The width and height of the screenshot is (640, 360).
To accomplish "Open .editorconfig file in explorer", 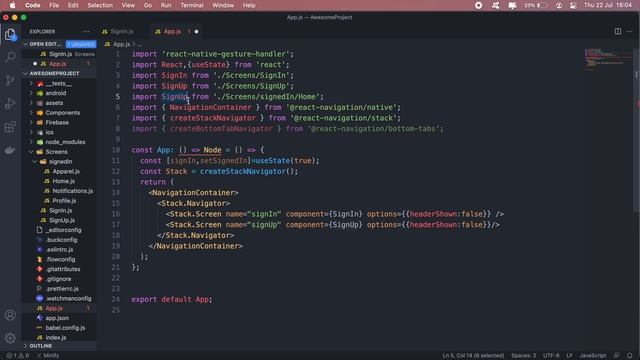I will pyautogui.click(x=63, y=230).
